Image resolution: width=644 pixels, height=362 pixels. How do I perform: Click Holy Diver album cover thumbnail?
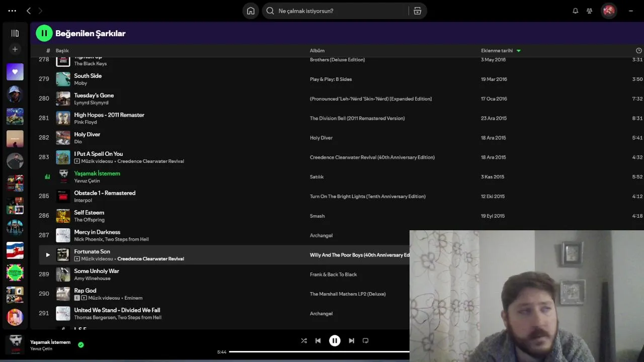click(x=63, y=138)
